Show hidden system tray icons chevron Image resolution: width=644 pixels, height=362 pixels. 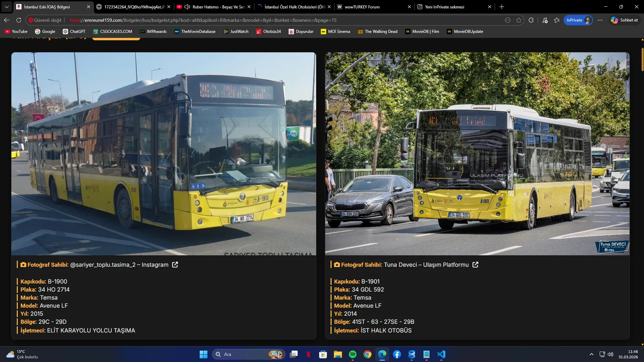pyautogui.click(x=591, y=354)
